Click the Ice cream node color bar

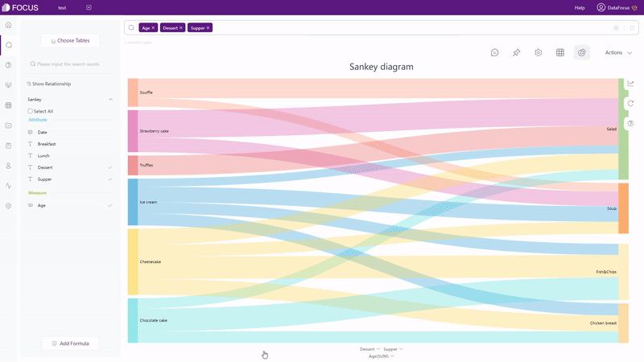coord(133,202)
